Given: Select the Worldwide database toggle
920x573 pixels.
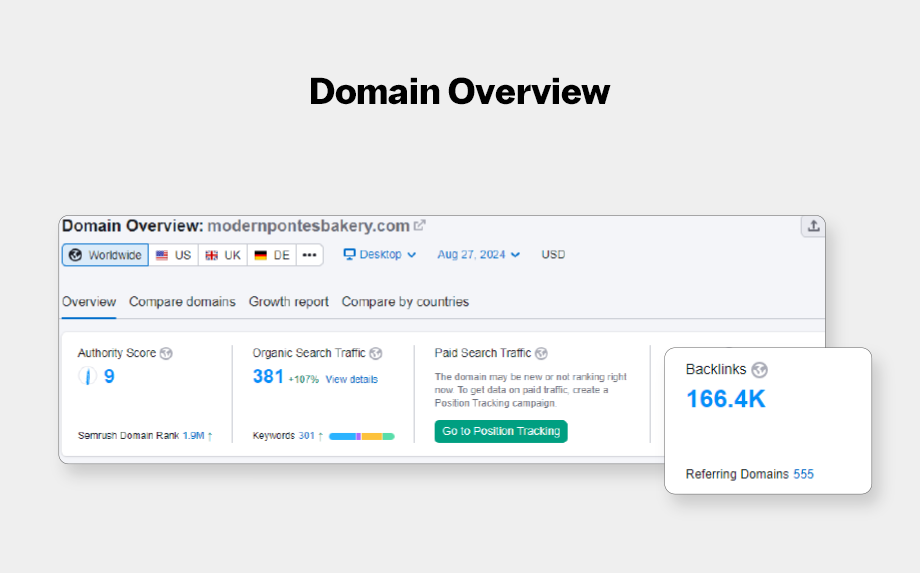Looking at the screenshot, I should [105, 255].
